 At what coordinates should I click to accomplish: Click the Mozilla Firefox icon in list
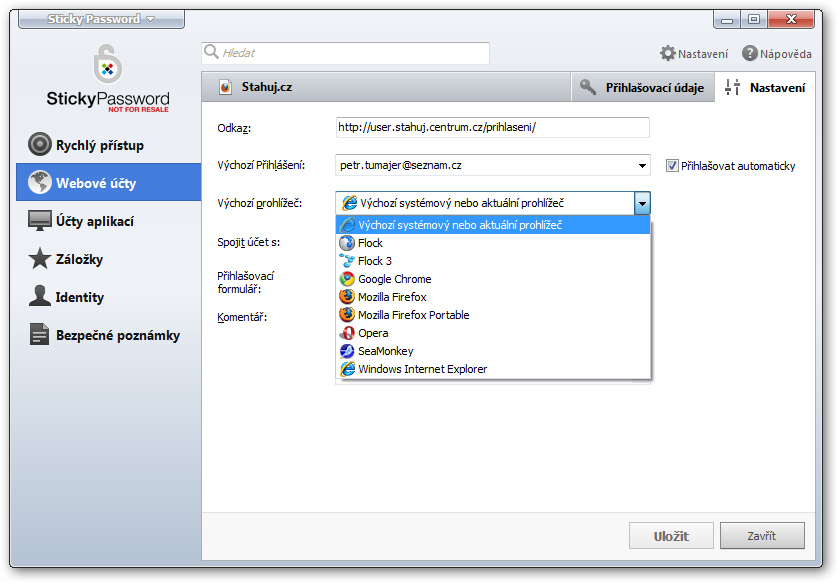click(x=347, y=297)
